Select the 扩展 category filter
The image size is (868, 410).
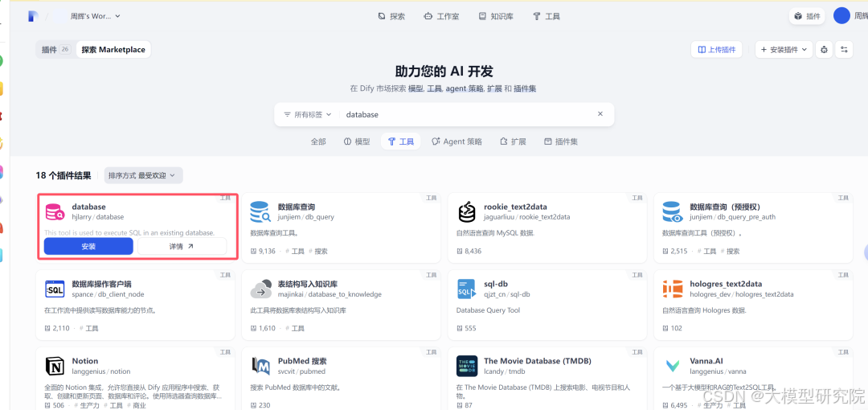point(513,141)
